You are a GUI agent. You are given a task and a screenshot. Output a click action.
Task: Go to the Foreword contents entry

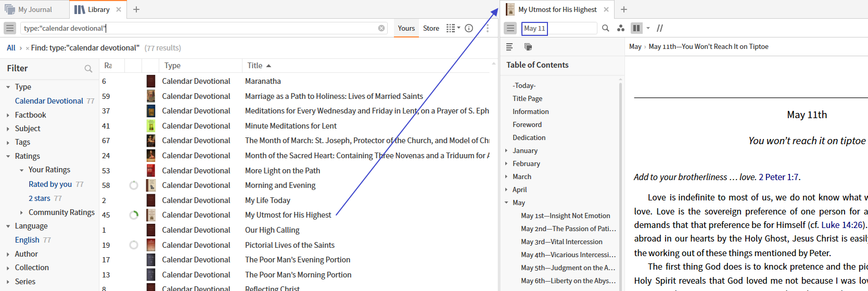(527, 124)
